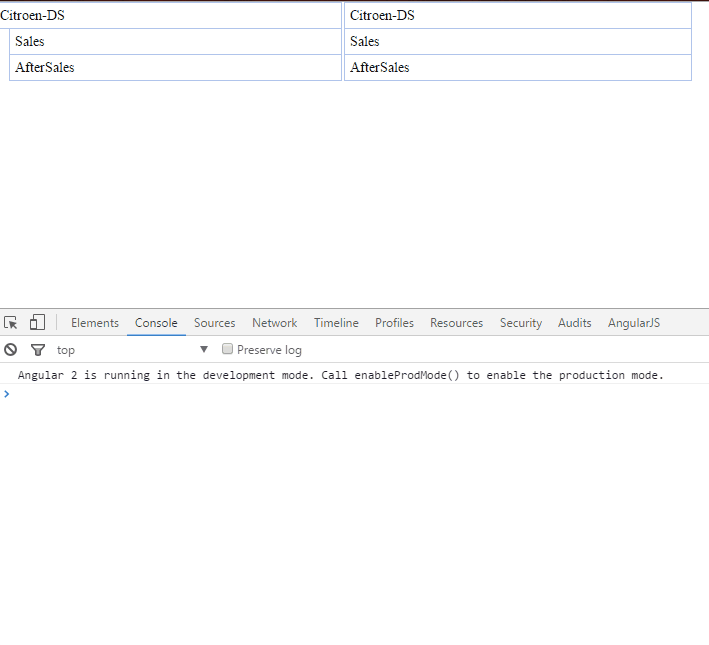Click the AfterSales cell in right table
709x645 pixels.
518,67
